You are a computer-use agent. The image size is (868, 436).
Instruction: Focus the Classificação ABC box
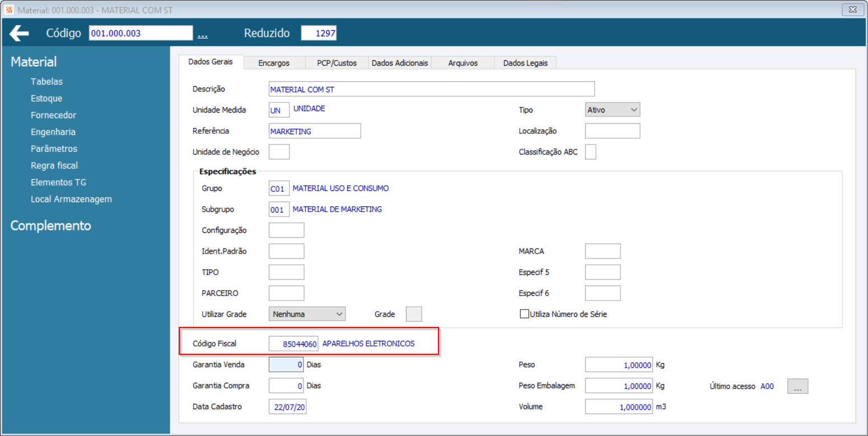[x=591, y=152]
